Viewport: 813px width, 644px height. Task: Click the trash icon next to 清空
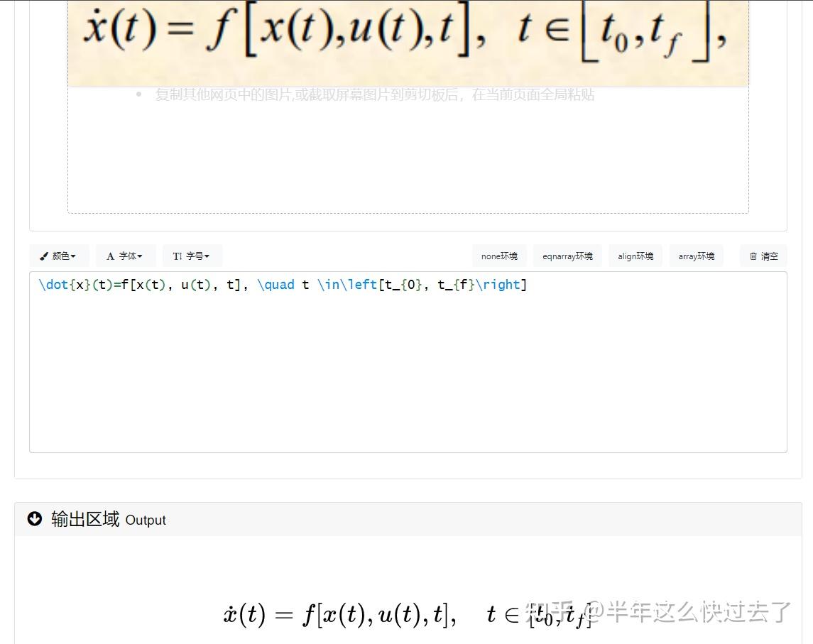pos(754,256)
